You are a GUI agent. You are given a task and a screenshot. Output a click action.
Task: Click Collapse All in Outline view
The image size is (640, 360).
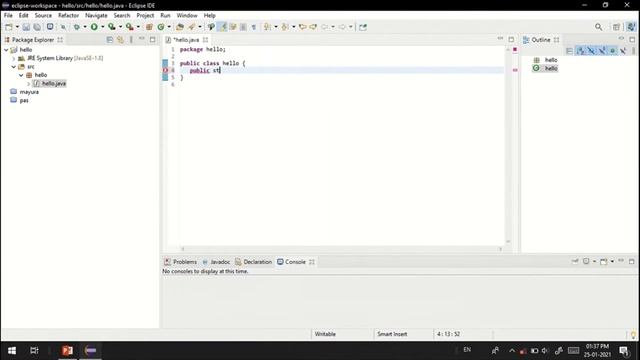(x=569, y=51)
